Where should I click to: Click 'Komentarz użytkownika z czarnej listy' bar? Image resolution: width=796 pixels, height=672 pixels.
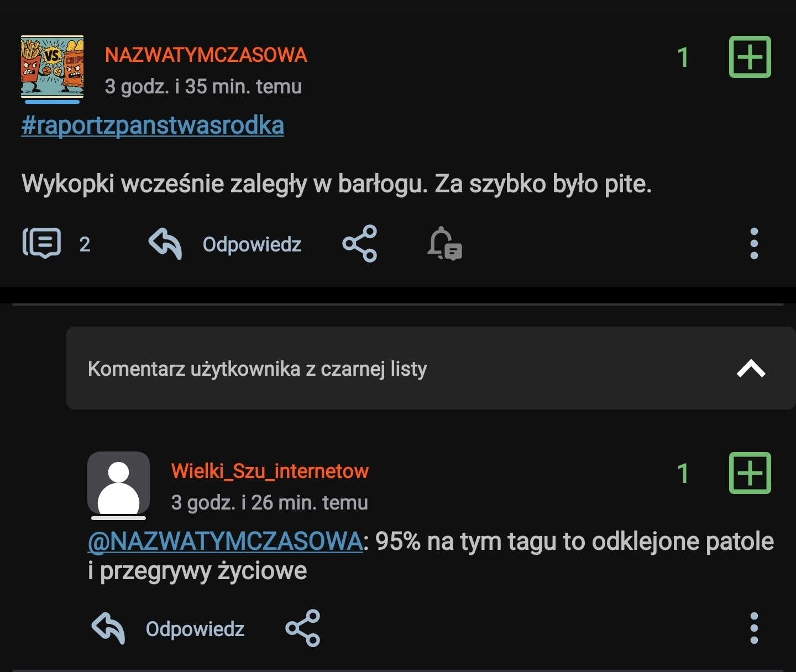click(x=257, y=369)
